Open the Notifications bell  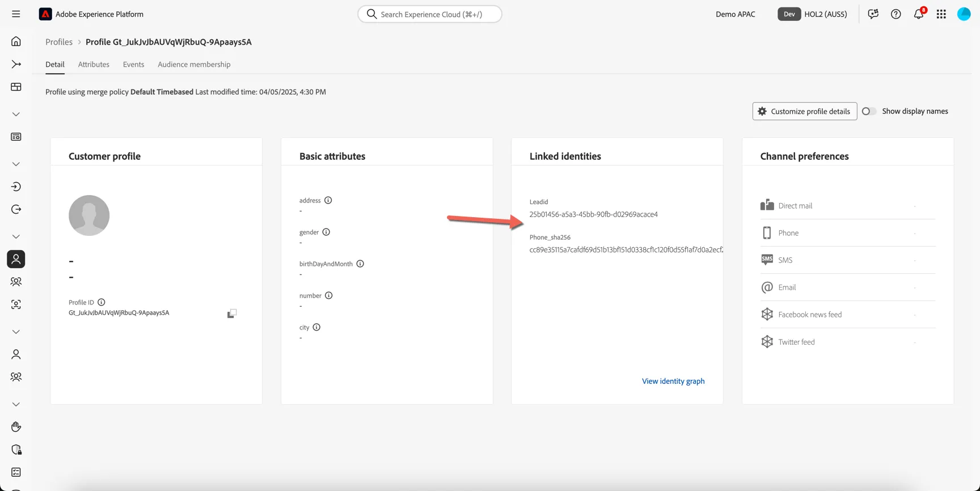coord(919,14)
